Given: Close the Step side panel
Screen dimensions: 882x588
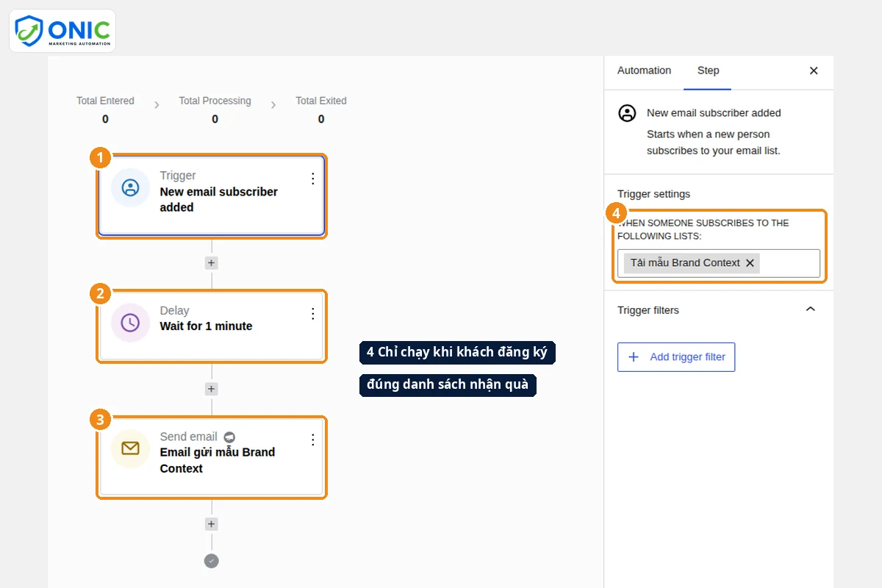Looking at the screenshot, I should pyautogui.click(x=814, y=71).
